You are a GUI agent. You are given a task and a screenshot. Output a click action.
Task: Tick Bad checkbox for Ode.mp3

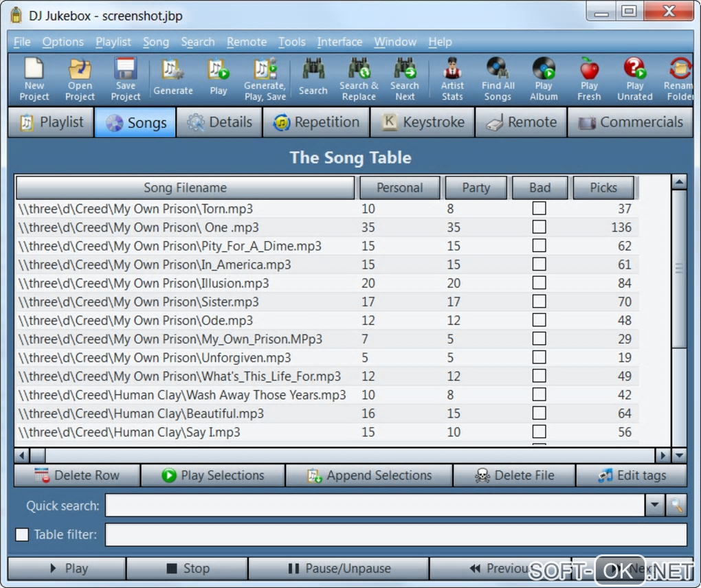coord(539,320)
